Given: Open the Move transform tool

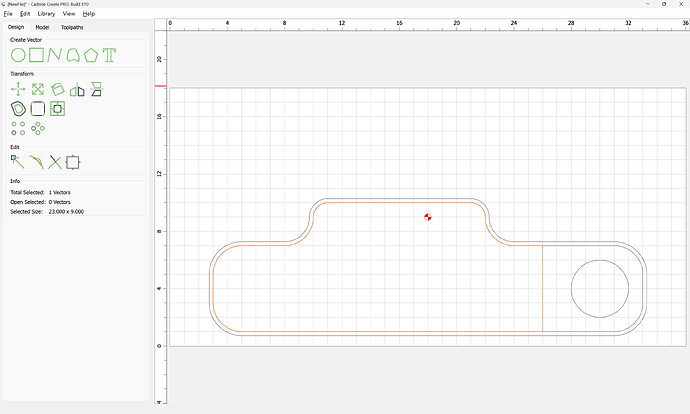Looking at the screenshot, I should coord(18,89).
